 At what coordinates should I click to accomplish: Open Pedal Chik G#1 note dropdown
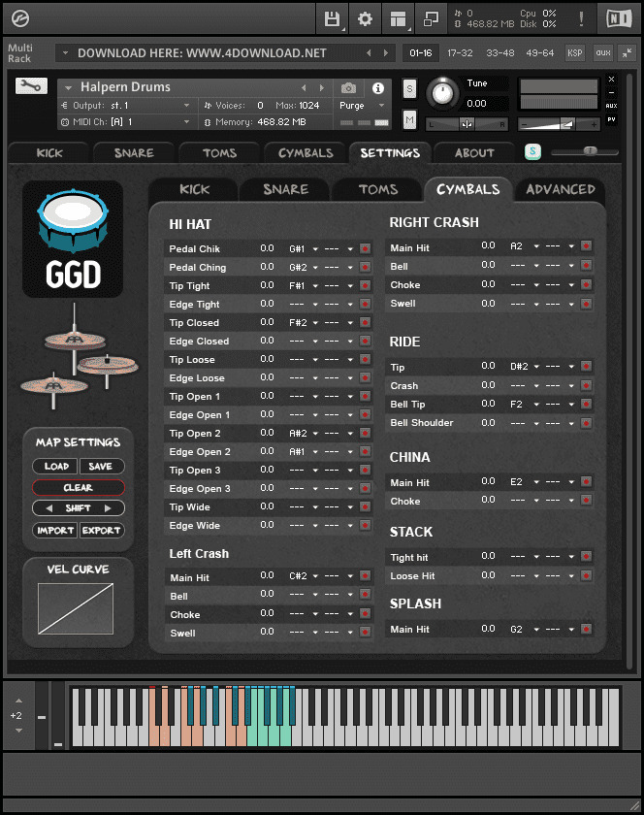pyautogui.click(x=304, y=249)
